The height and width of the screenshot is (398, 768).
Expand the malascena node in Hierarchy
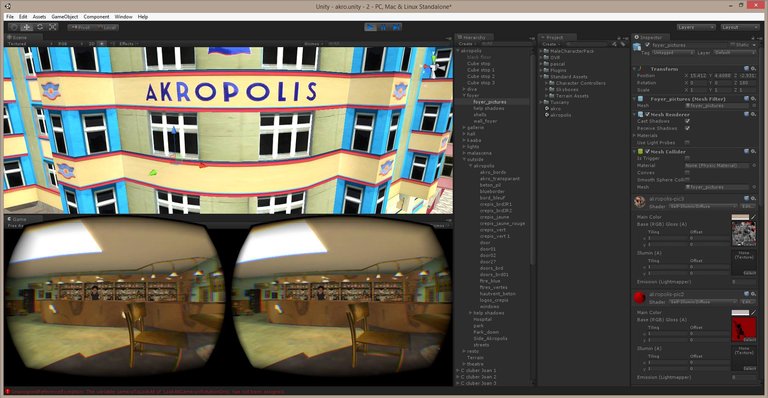[464, 153]
